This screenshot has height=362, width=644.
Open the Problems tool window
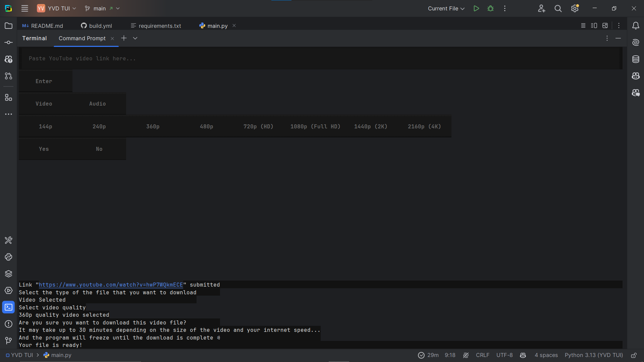coord(8,324)
